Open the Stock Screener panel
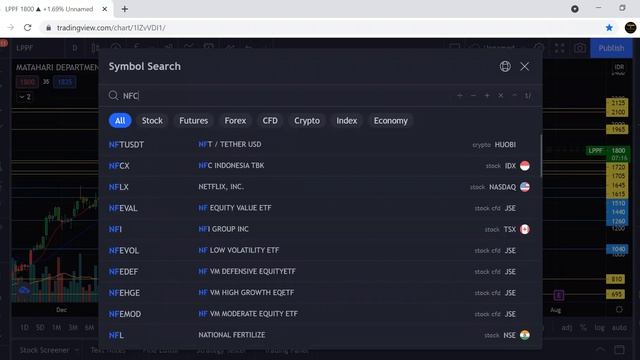Screen dimensions: 640x360 tap(44, 350)
